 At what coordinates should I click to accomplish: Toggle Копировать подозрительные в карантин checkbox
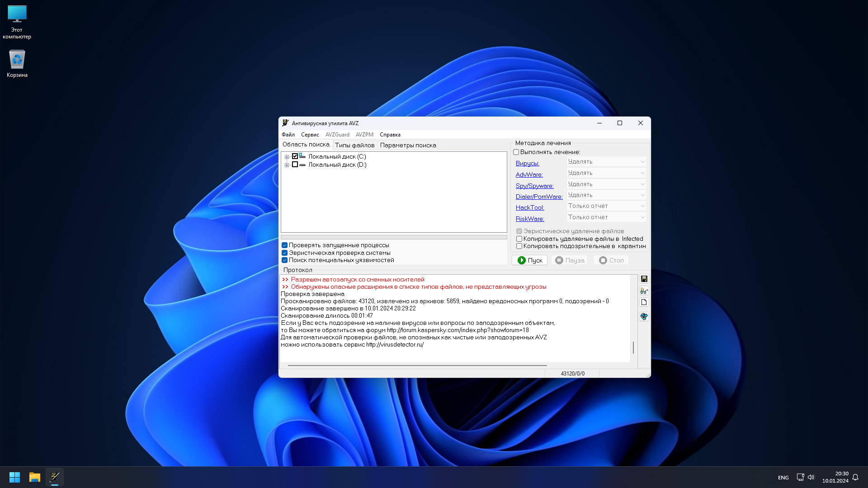click(x=519, y=246)
